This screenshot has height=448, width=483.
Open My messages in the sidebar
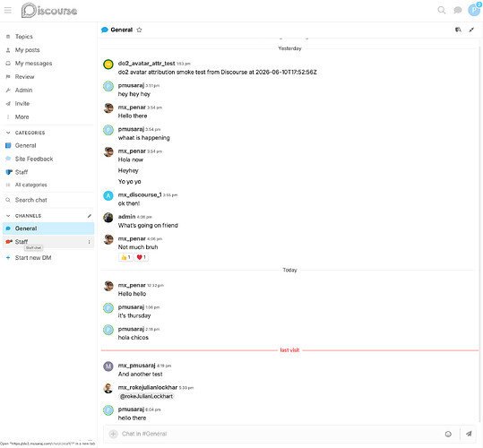point(48,64)
